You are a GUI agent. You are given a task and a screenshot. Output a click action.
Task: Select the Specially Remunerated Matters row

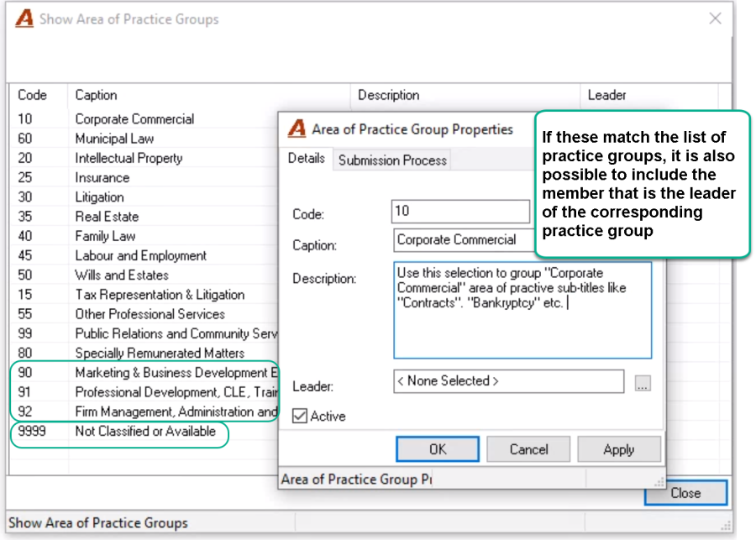coord(144,354)
